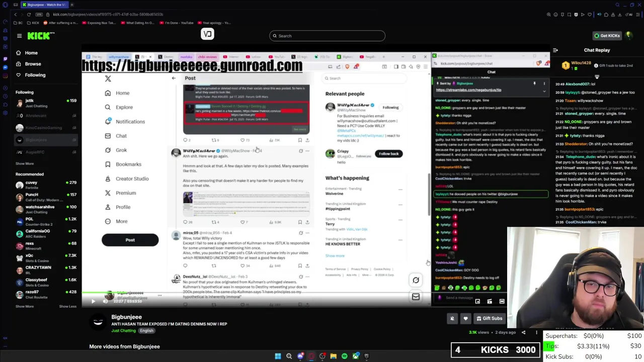Toggle follow heart for Bigbunjeee

[x=465, y=318]
